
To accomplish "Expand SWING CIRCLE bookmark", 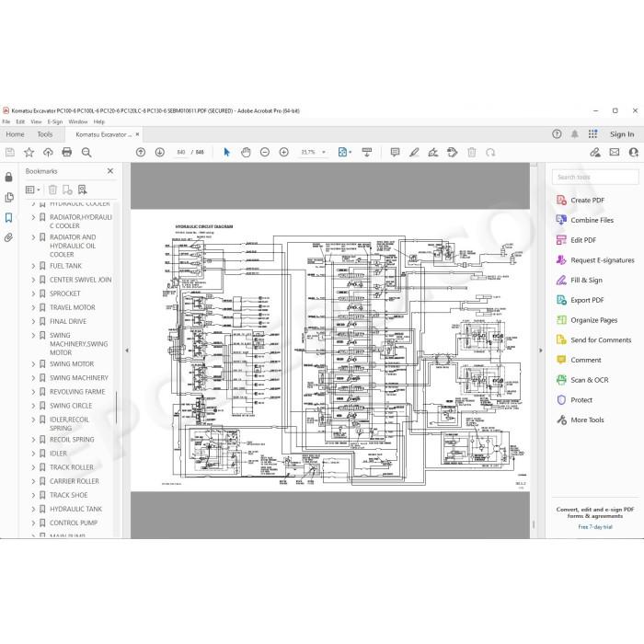I will coord(33,406).
